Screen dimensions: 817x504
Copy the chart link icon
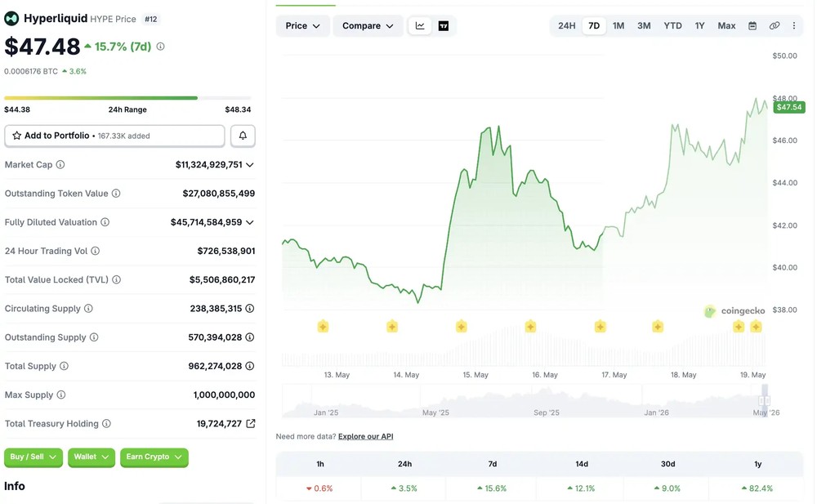775,25
